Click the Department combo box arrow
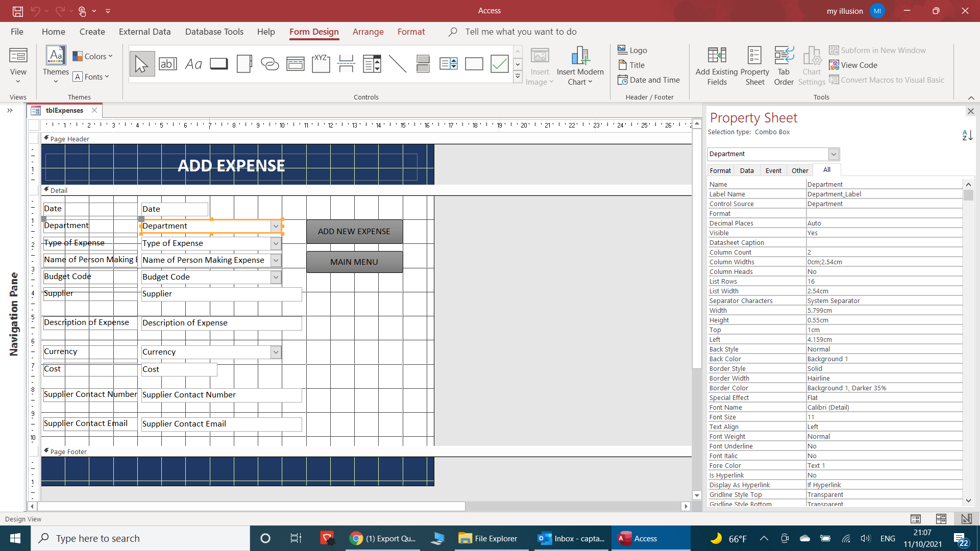This screenshot has width=980, height=551. point(276,226)
